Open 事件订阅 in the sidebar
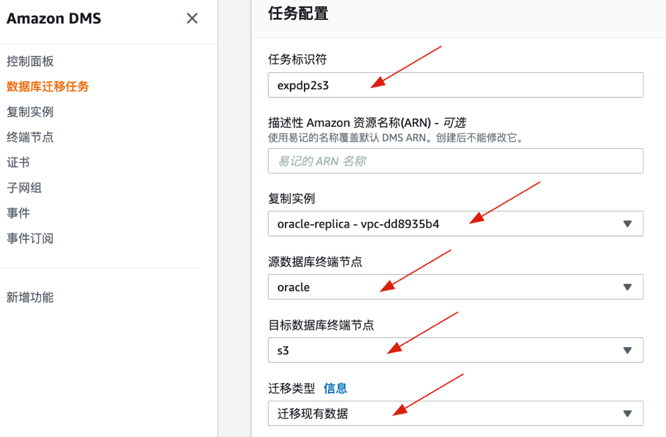The image size is (666, 437). coord(30,238)
